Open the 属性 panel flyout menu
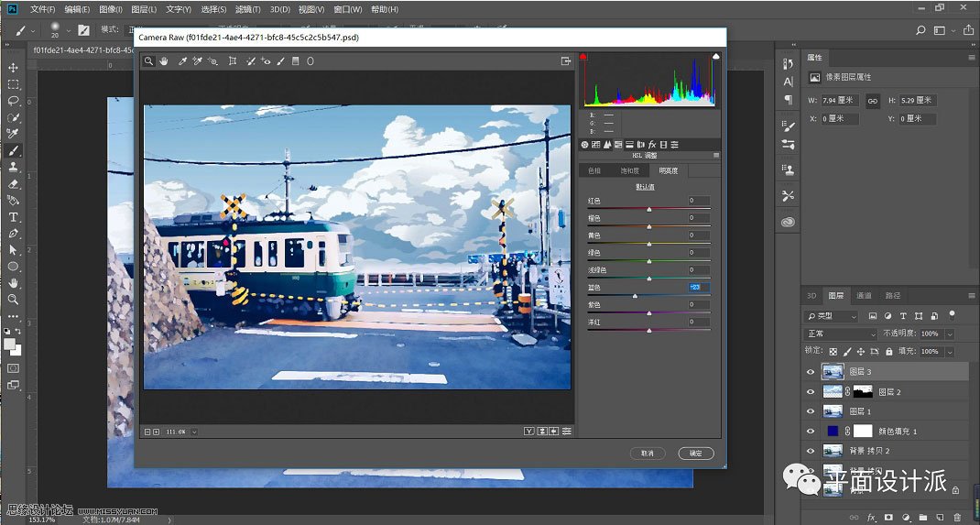Image resolution: width=980 pixels, height=525 pixels. coord(971,58)
